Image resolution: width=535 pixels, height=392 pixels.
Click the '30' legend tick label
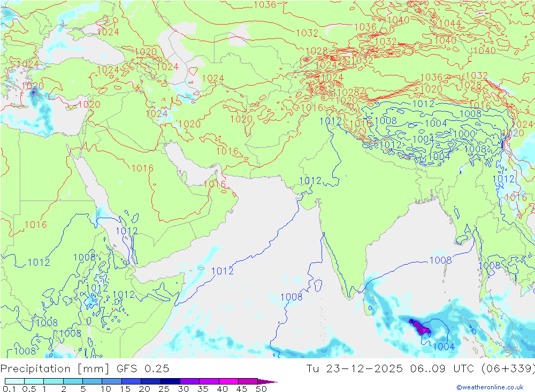tap(183, 389)
